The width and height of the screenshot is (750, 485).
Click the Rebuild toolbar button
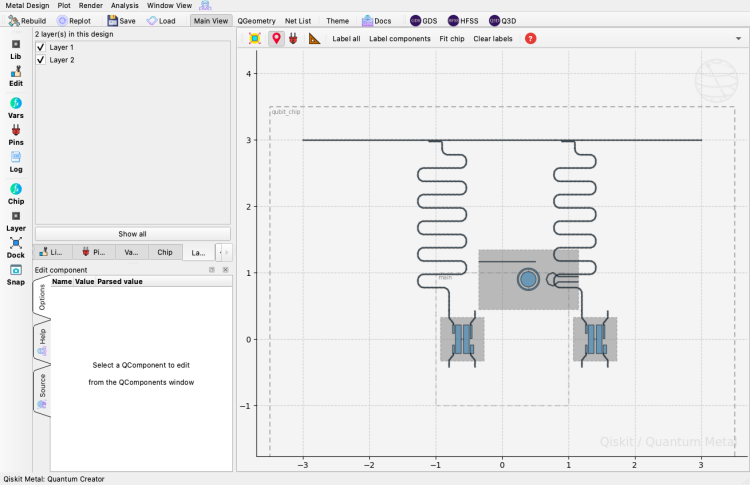tap(27, 21)
